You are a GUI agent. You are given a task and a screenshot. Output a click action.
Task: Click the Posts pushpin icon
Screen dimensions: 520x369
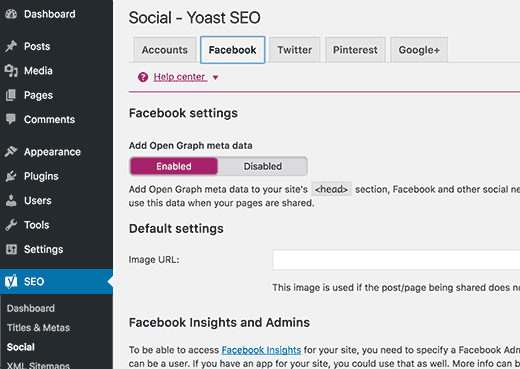coord(11,46)
